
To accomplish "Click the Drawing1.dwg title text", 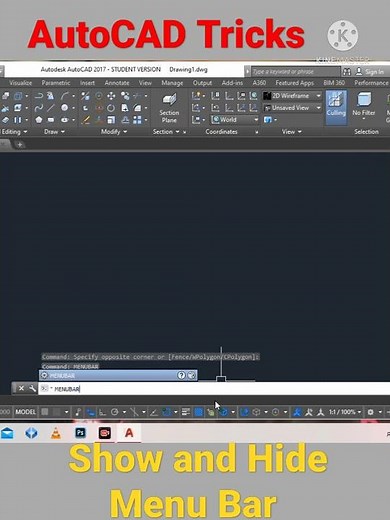I will pos(188,70).
